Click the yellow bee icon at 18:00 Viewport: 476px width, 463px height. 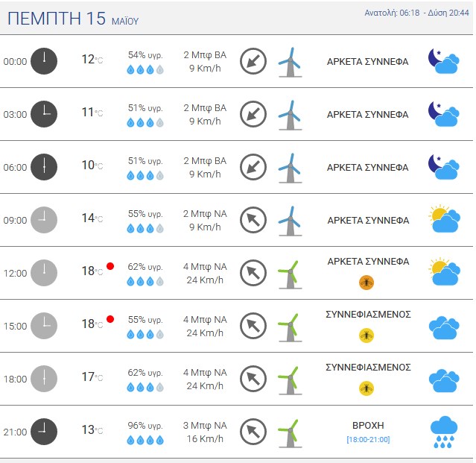[x=366, y=388]
